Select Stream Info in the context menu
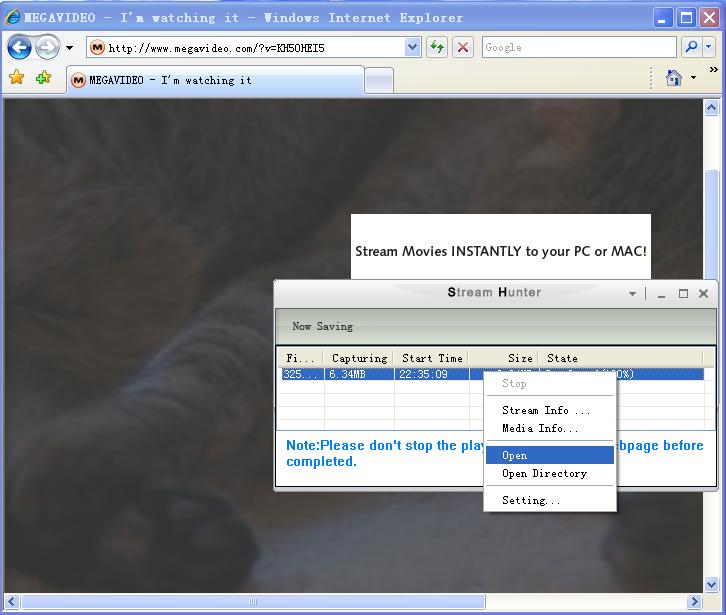Screen dimensions: 726x615 click(x=546, y=411)
